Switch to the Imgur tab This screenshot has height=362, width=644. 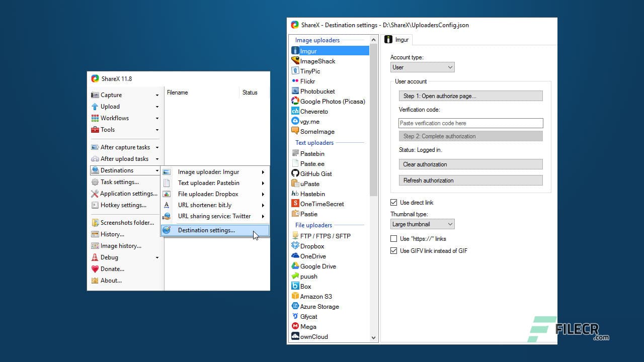click(397, 39)
